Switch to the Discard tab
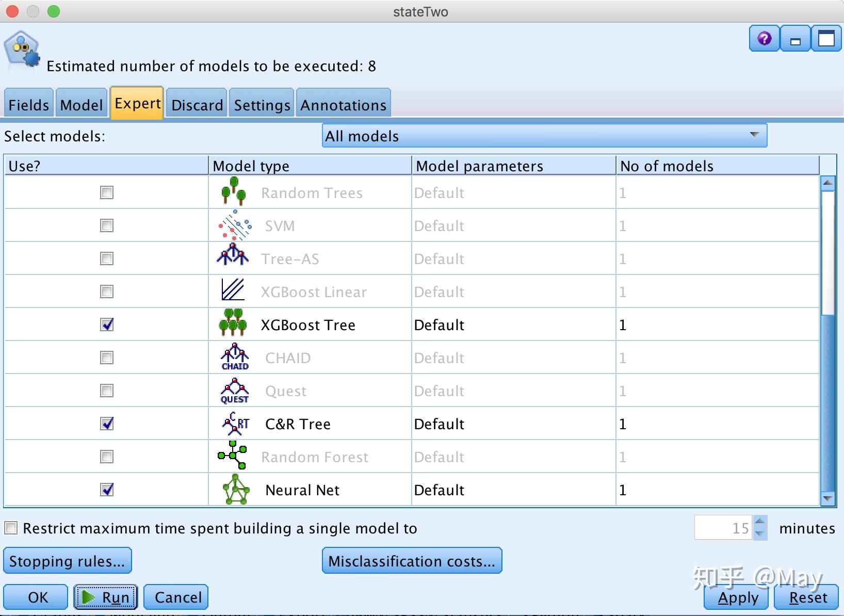Image resolution: width=844 pixels, height=616 pixels. 196,104
